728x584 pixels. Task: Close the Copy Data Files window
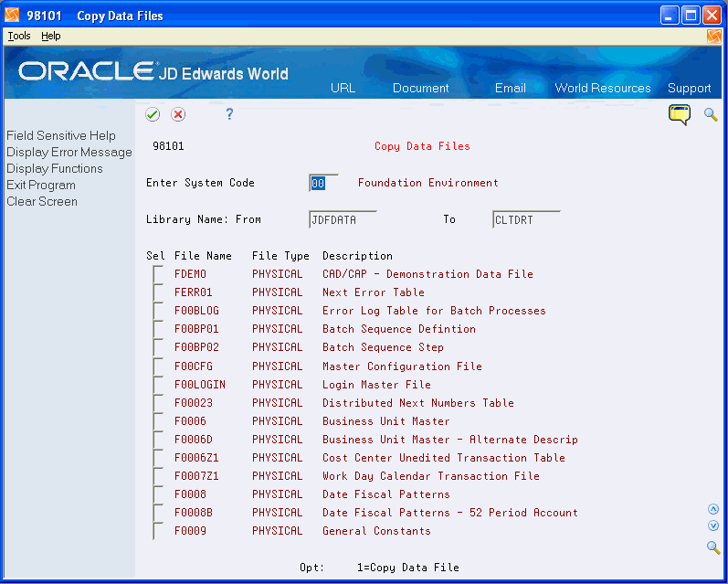(x=712, y=16)
